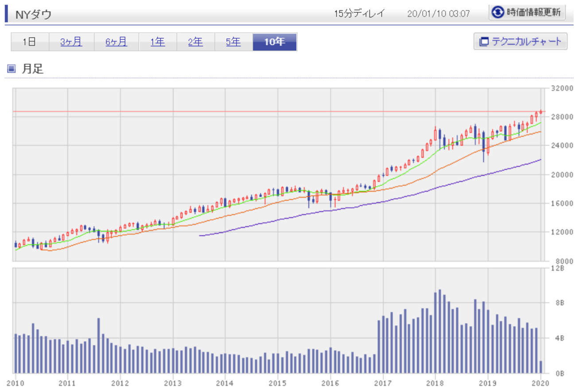Choose the 2年 period tab
Screen dimensions: 576x392
tap(195, 42)
